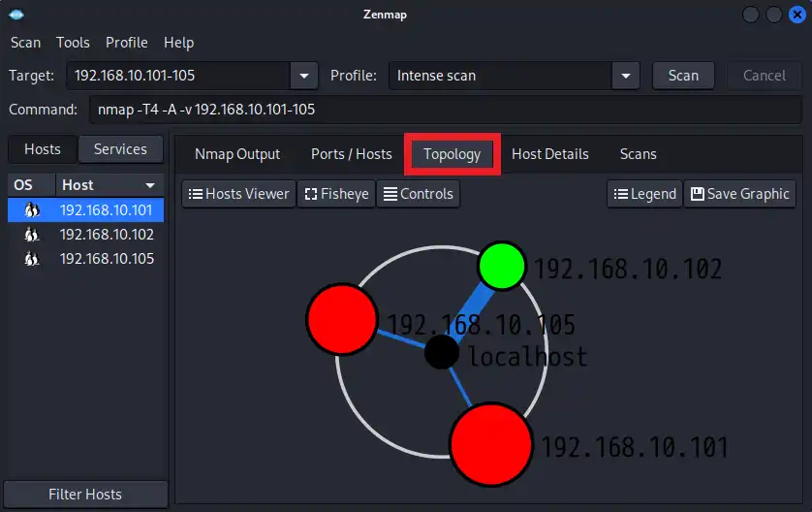Show the Hosts list panel

tap(43, 149)
